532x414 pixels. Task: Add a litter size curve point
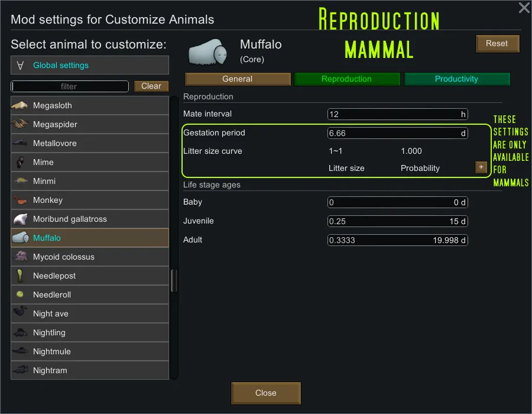pyautogui.click(x=481, y=167)
